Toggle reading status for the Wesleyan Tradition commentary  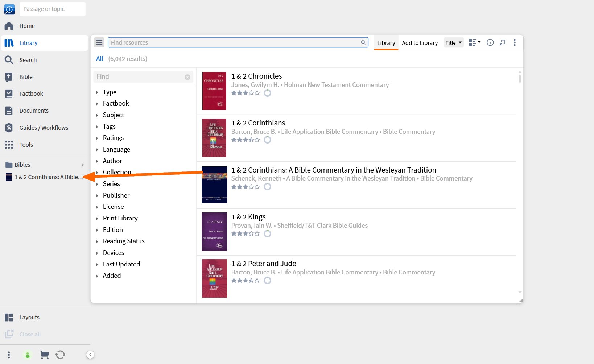coord(267,186)
